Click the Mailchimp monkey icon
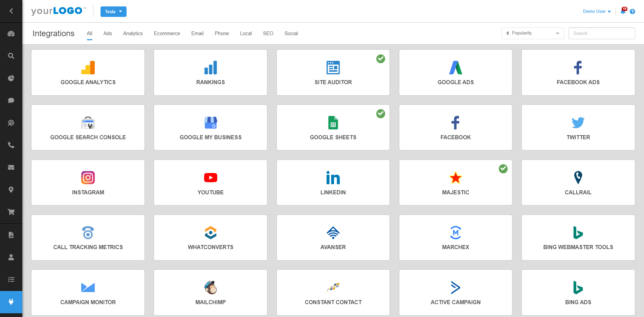644x317 pixels. tap(210, 288)
